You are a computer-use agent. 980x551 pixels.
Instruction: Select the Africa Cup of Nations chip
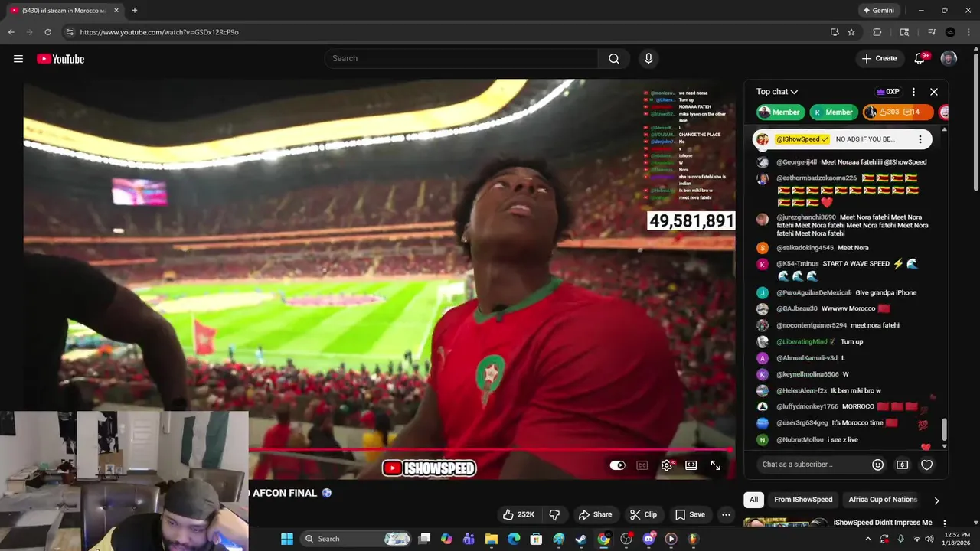pos(883,500)
